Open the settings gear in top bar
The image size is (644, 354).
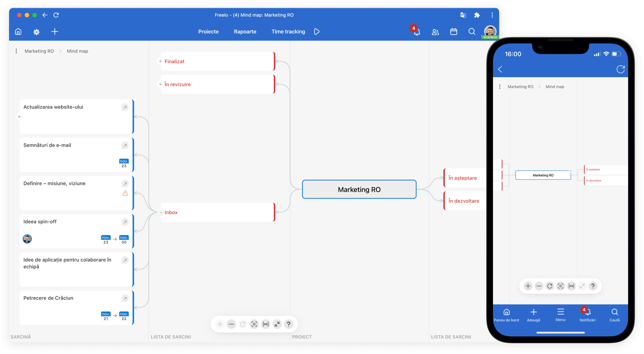pos(36,32)
